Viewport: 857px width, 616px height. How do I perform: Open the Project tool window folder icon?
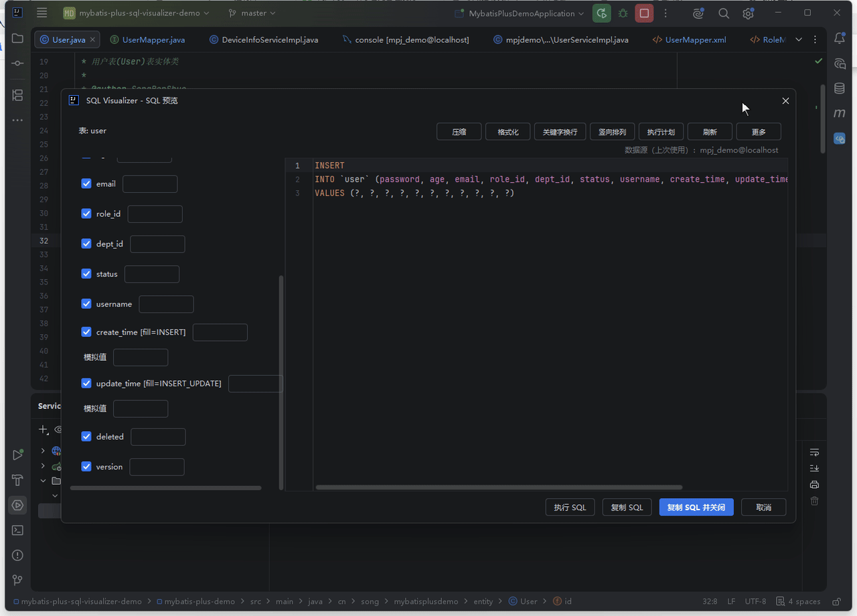(x=17, y=39)
